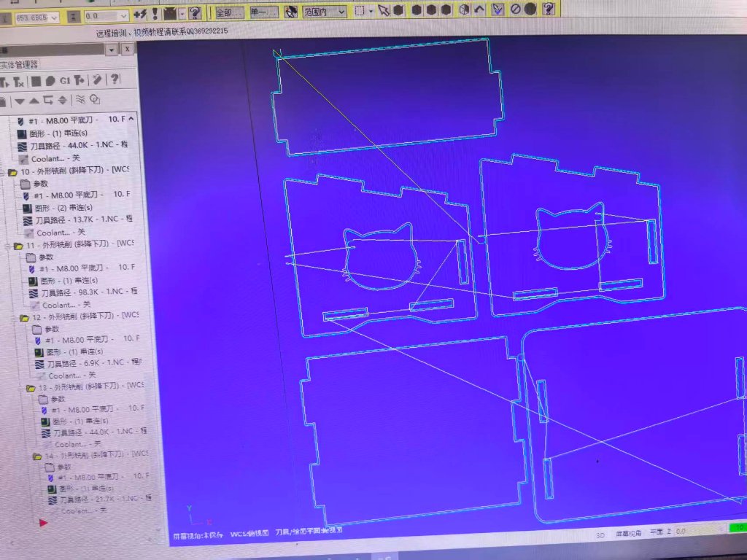Move the insert arrow down one operation
The image size is (747, 560).
(20, 101)
